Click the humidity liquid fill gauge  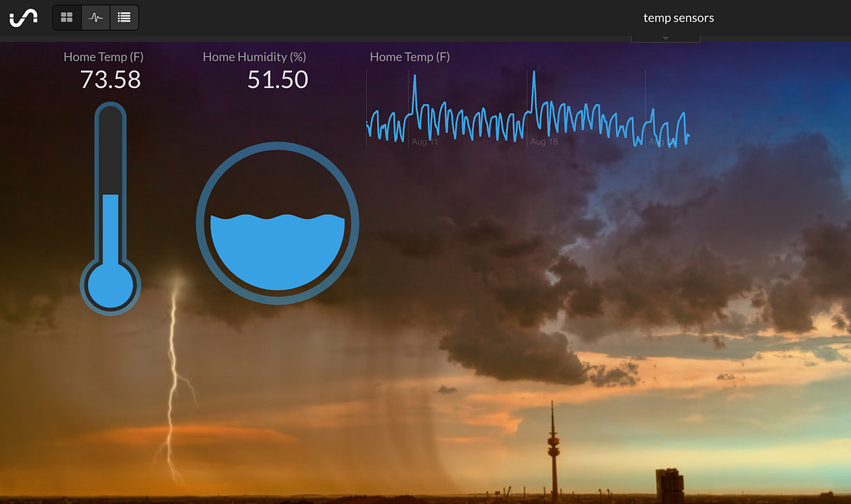click(277, 223)
